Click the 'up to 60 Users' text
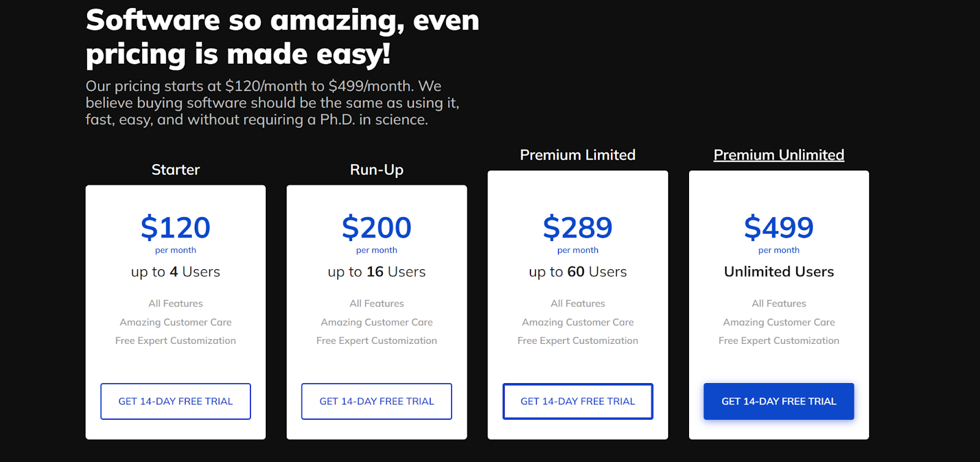 point(578,272)
